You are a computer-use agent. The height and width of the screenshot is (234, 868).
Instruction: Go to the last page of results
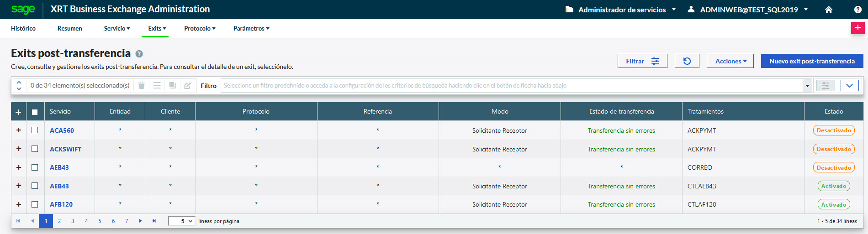[x=154, y=221]
